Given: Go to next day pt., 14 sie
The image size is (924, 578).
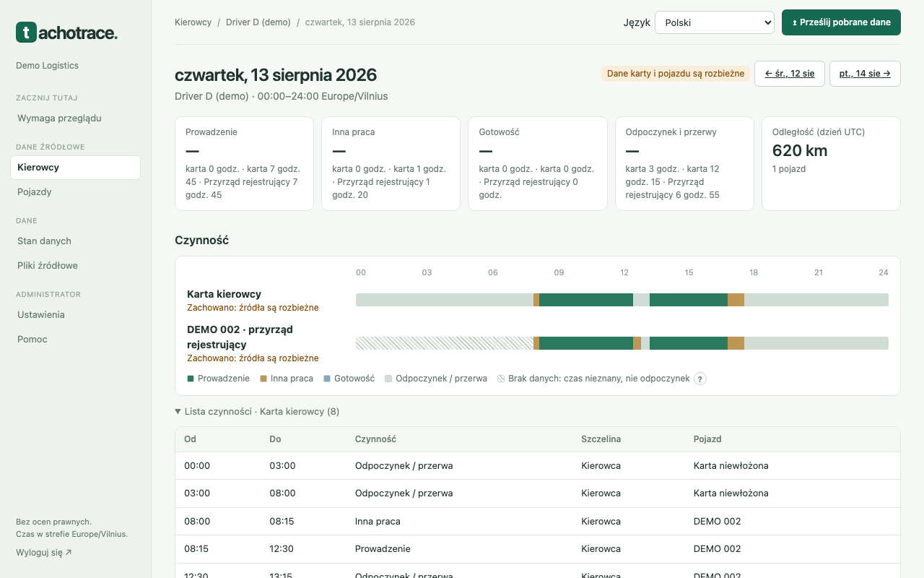Looking at the screenshot, I should (x=865, y=74).
